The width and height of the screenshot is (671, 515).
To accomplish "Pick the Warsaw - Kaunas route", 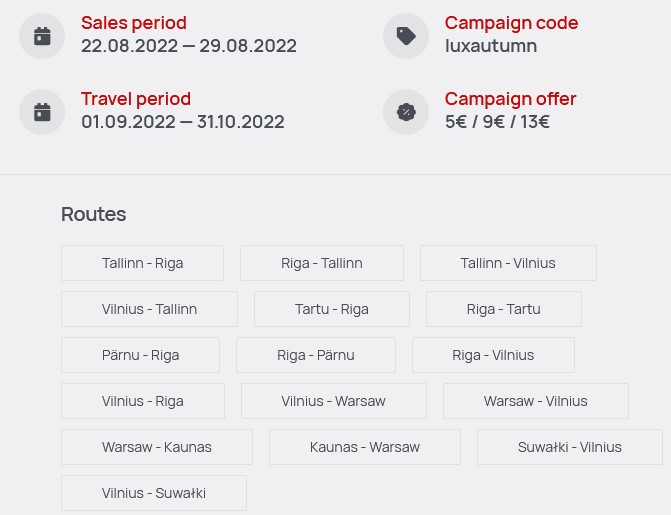I will click(x=157, y=447).
